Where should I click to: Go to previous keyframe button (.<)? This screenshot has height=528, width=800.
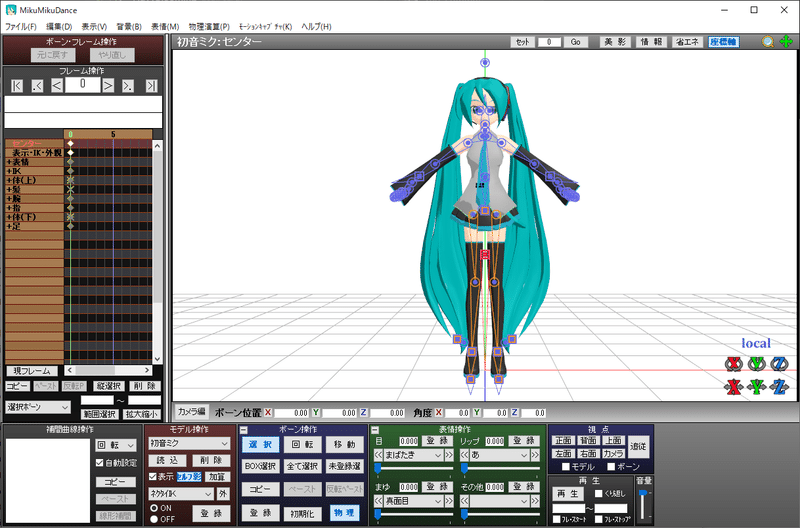point(37,86)
